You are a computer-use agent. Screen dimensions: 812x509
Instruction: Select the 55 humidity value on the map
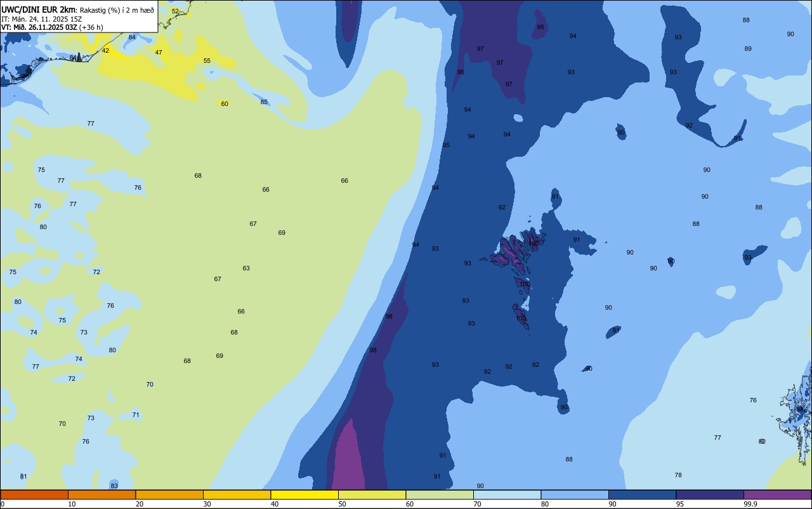coord(207,61)
